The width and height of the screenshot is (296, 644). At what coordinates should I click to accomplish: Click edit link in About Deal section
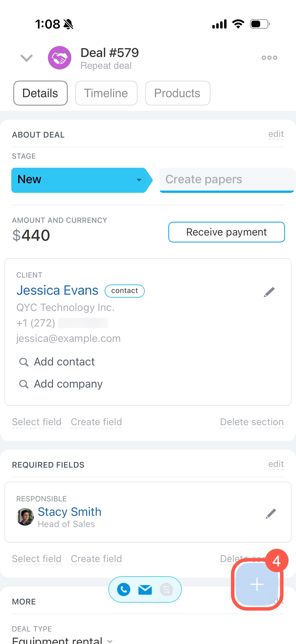(x=276, y=134)
